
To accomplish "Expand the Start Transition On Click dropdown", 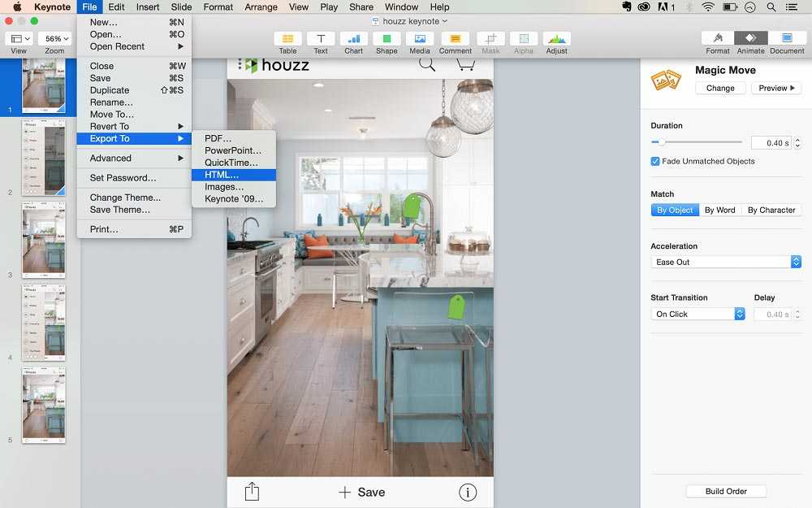I will coord(698,314).
